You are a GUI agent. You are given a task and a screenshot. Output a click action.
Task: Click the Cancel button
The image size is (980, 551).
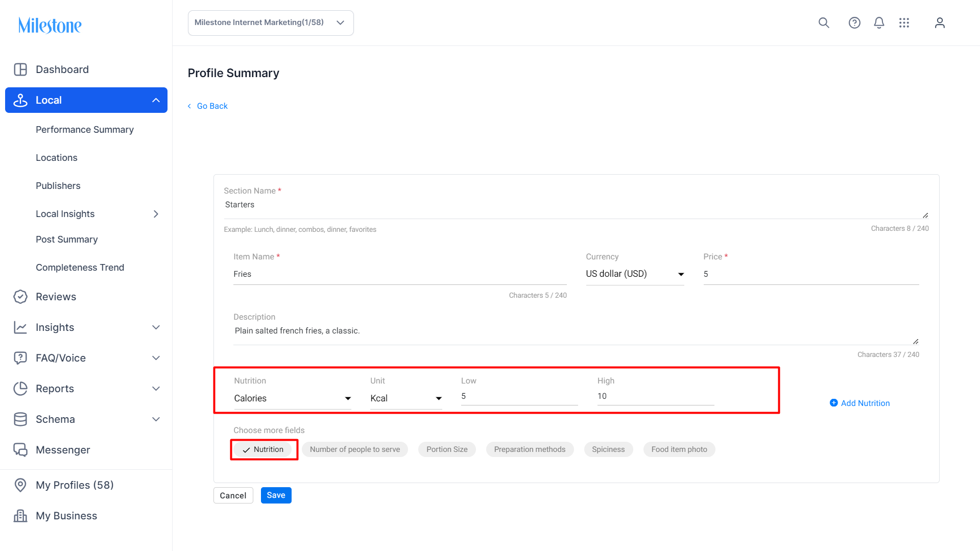click(x=233, y=495)
